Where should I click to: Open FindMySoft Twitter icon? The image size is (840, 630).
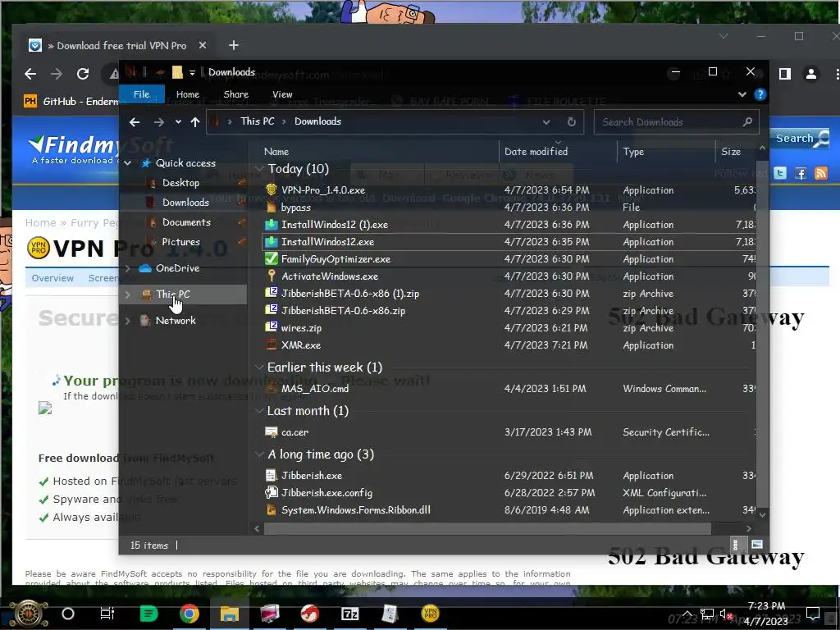780,173
